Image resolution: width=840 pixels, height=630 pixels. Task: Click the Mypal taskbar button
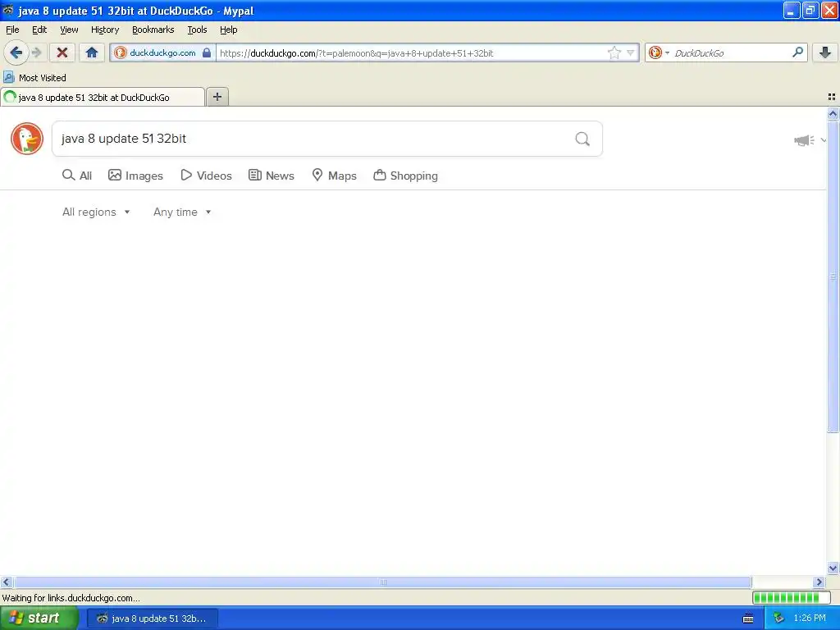(x=153, y=619)
